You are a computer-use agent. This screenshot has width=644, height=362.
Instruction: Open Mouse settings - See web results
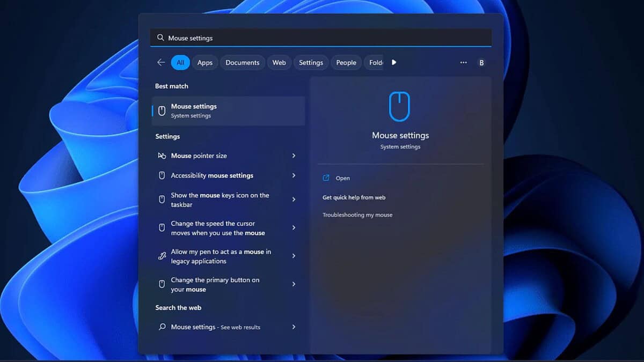coord(215,327)
